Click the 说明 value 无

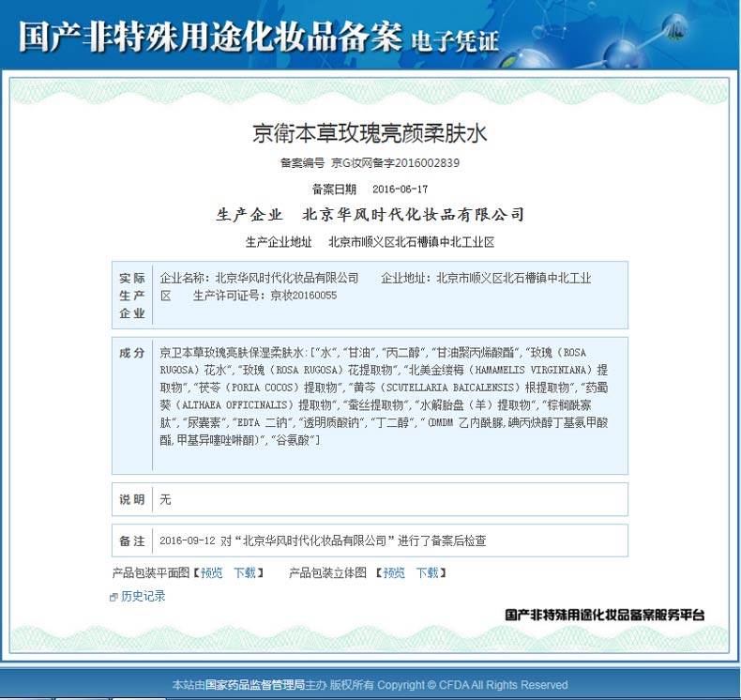pos(165,499)
